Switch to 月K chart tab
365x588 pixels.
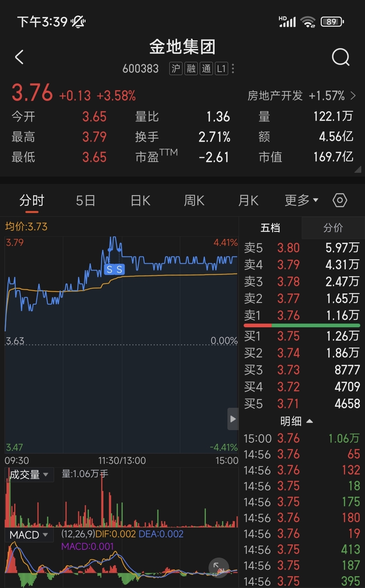click(x=248, y=201)
